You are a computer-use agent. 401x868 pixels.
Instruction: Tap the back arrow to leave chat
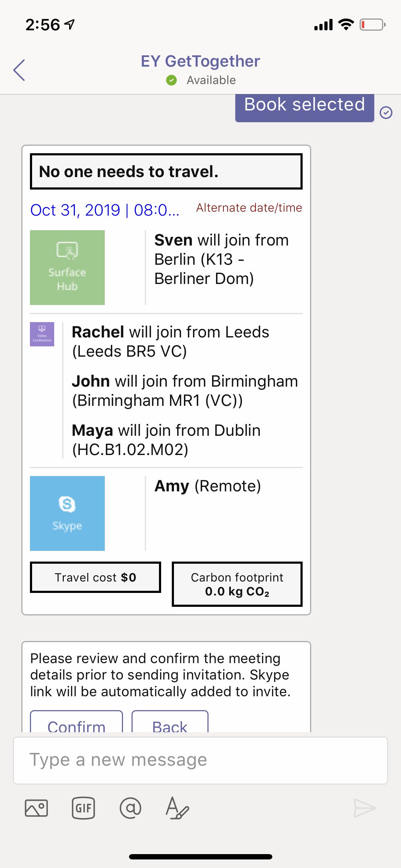[x=19, y=70]
